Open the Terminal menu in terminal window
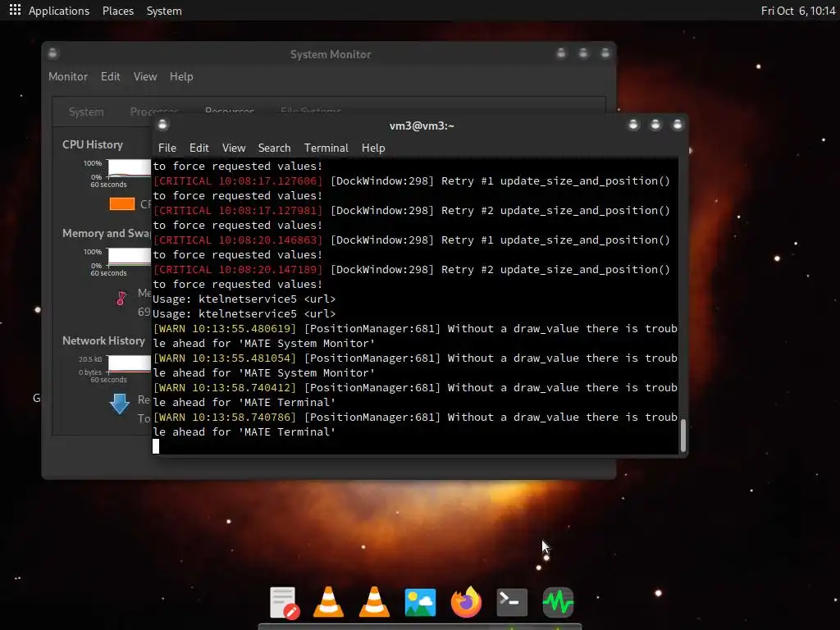Screen dimensions: 840x630 coord(326,148)
